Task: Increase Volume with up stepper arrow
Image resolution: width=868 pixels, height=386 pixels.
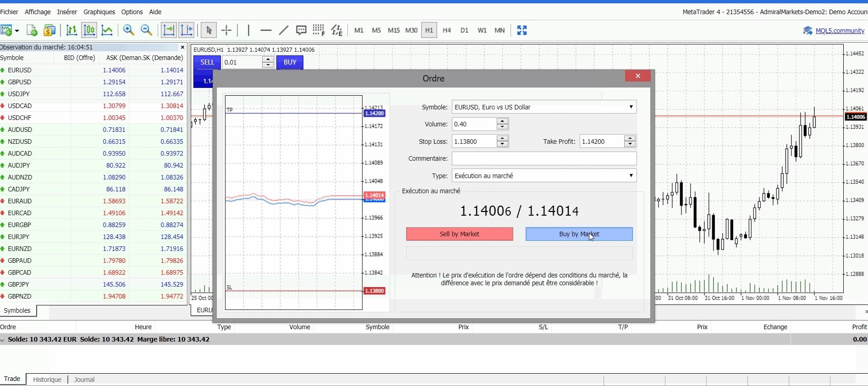Action: point(503,121)
